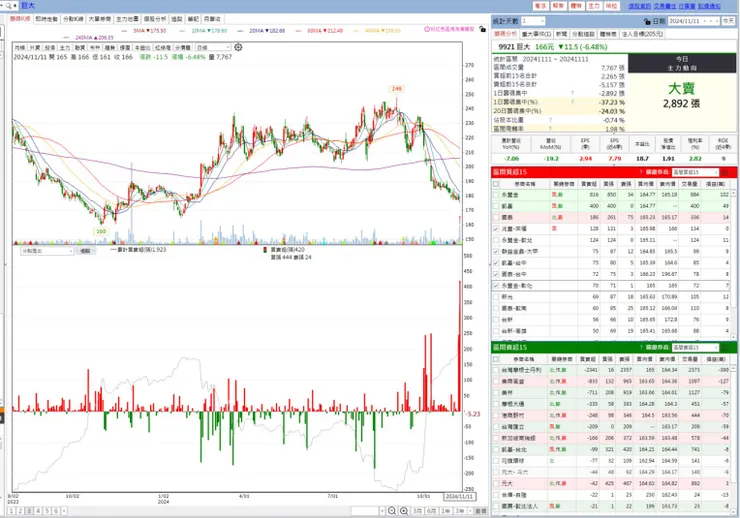Tick the checkbox for the 凱基 buyer row
The width and height of the screenshot is (740, 518).
[496, 206]
